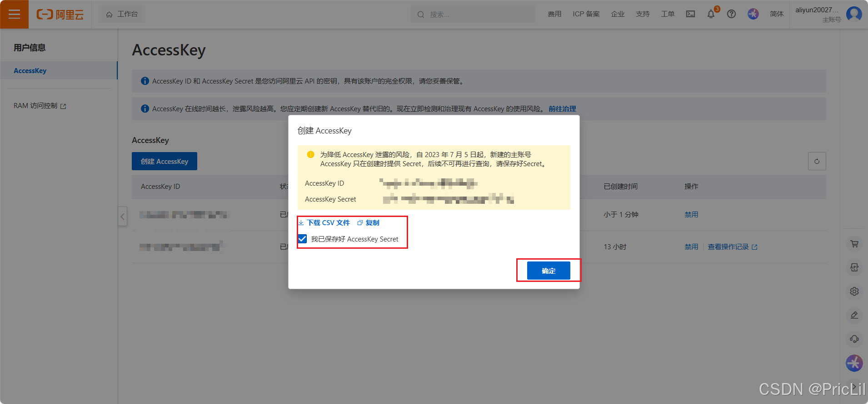Select AccessKey in the sidebar
The width and height of the screenshot is (868, 404).
pos(59,70)
